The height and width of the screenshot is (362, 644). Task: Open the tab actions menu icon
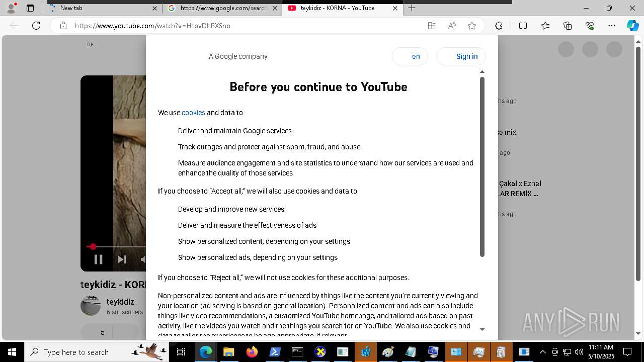point(30,8)
